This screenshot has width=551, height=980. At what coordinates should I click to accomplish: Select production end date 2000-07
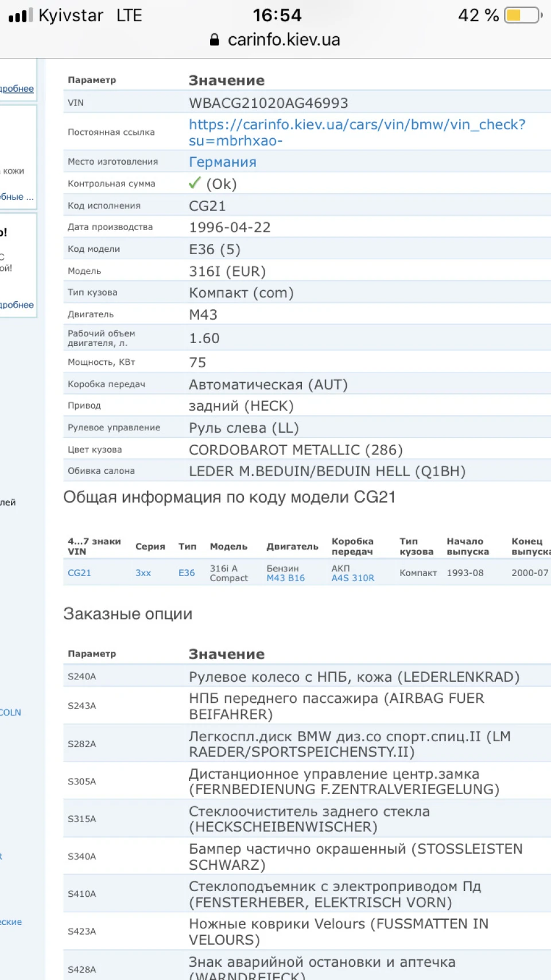click(530, 573)
